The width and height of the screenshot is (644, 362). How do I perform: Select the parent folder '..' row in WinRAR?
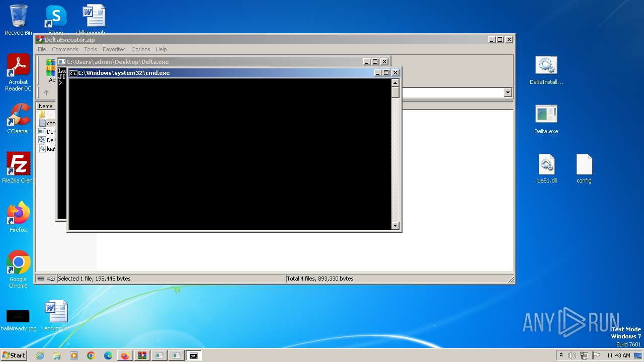[x=47, y=115]
